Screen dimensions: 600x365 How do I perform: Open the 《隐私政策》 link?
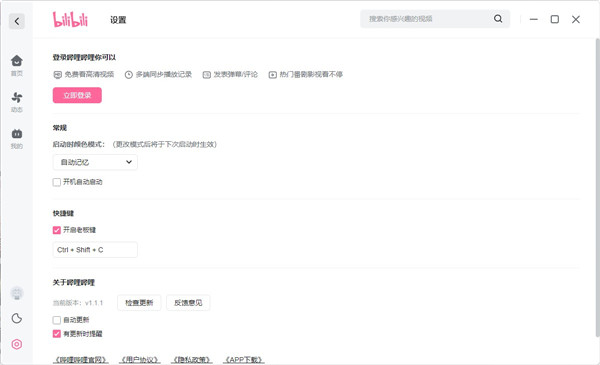click(x=191, y=360)
